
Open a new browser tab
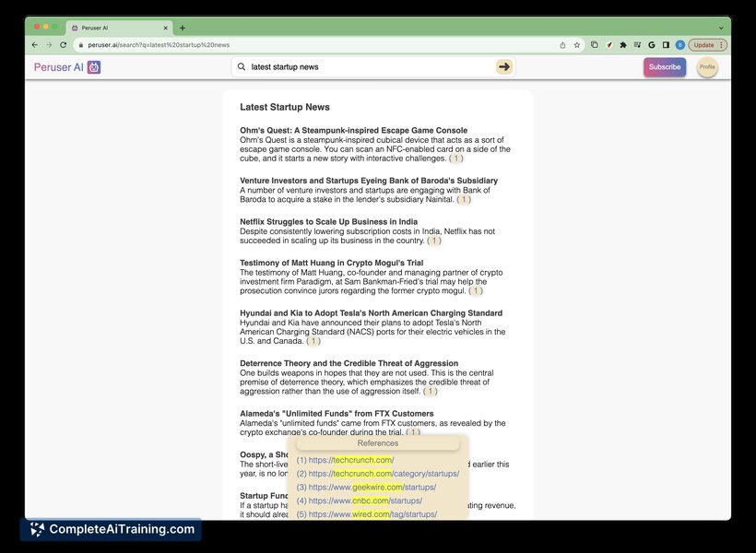point(183,28)
